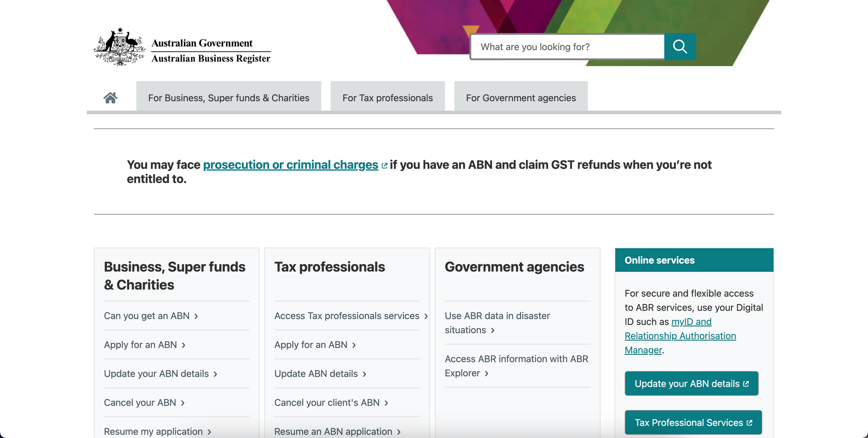Open Update your ABN details list link
Viewport: 868px width, 438px height.
point(156,374)
